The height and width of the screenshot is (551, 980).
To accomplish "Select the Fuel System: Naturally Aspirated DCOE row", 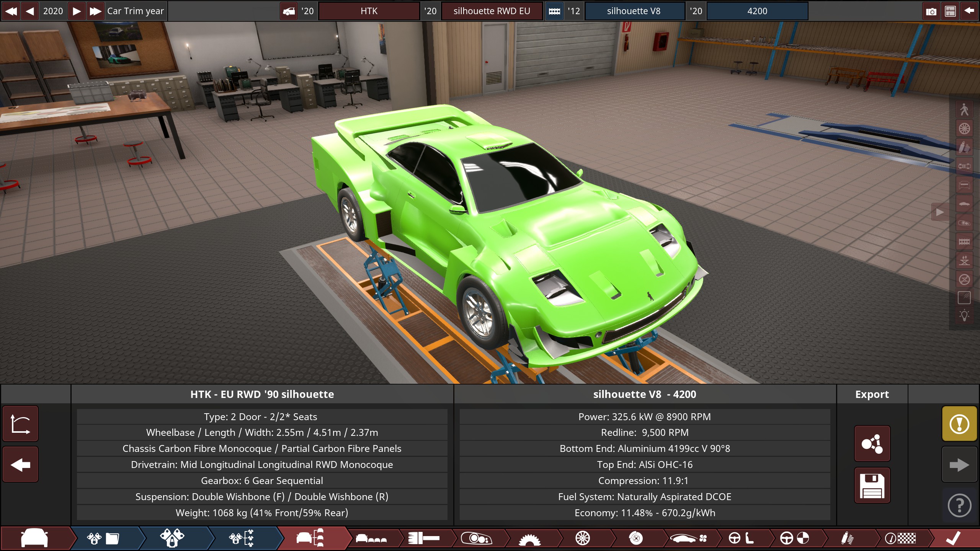I will coord(645,497).
